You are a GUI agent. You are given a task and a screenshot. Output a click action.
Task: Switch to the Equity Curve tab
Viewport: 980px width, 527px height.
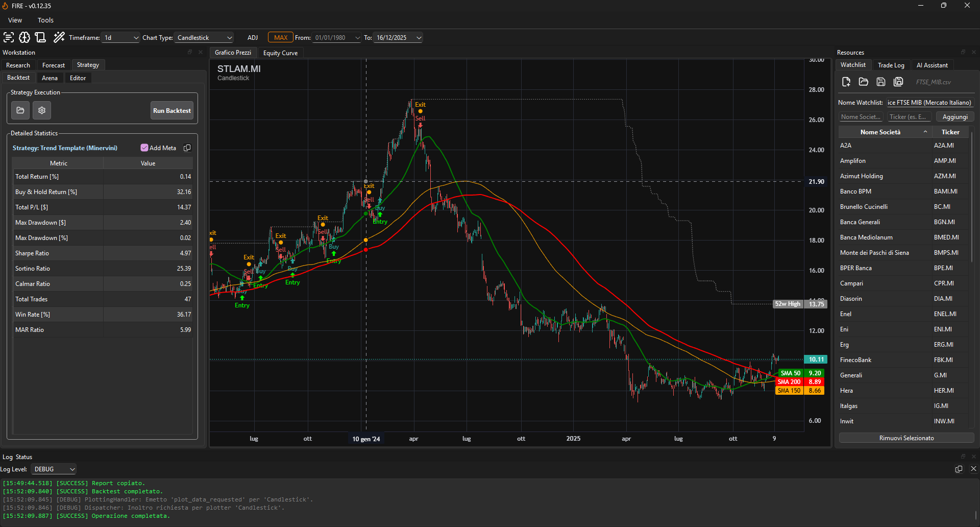[x=280, y=53]
